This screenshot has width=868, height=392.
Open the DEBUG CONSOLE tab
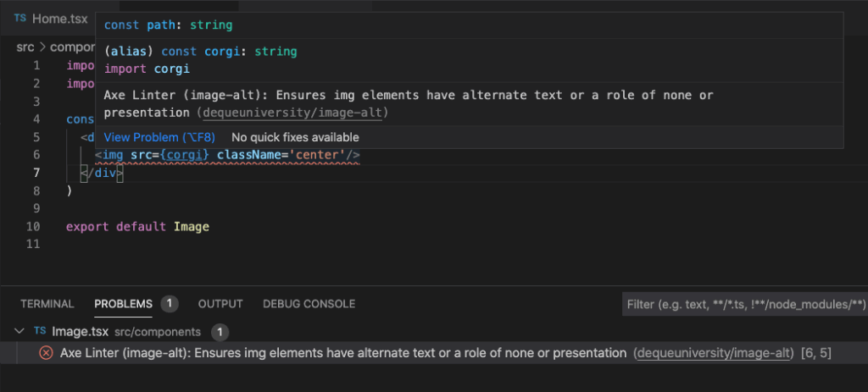pyautogui.click(x=309, y=303)
